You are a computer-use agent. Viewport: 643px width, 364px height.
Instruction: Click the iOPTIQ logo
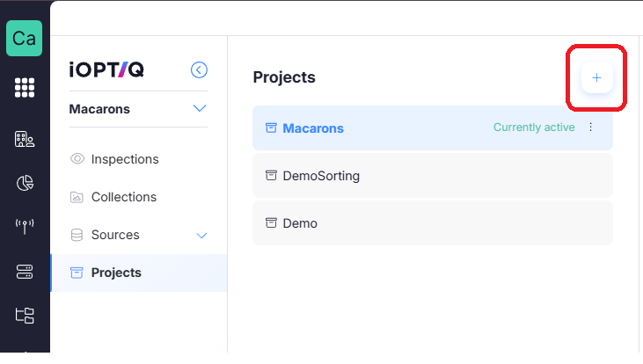[106, 69]
